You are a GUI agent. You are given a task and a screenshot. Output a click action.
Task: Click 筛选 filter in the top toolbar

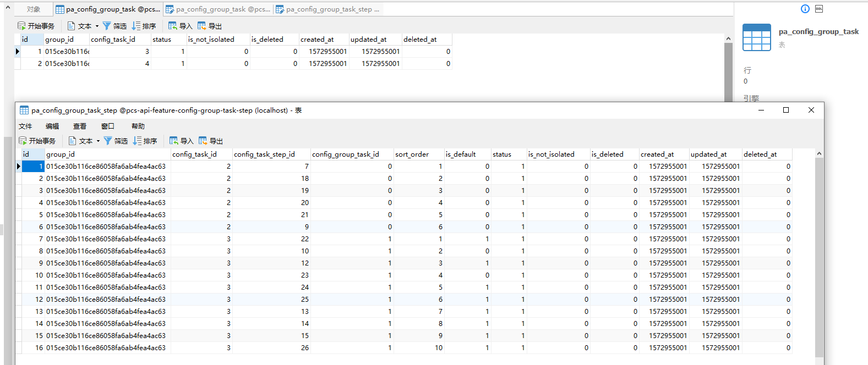click(x=114, y=26)
